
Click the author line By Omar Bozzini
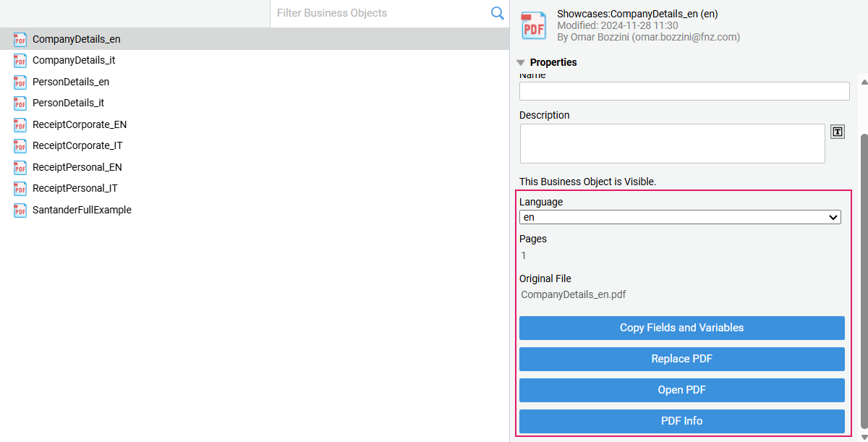coord(648,37)
